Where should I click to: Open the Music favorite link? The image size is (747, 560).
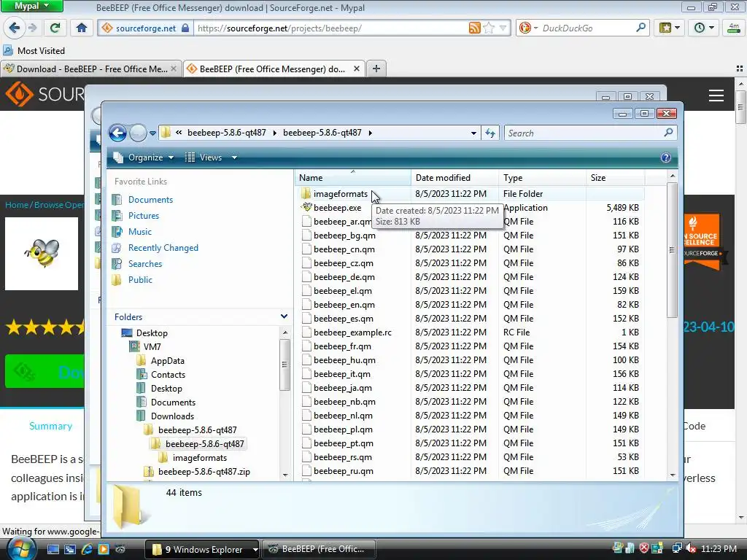click(139, 232)
